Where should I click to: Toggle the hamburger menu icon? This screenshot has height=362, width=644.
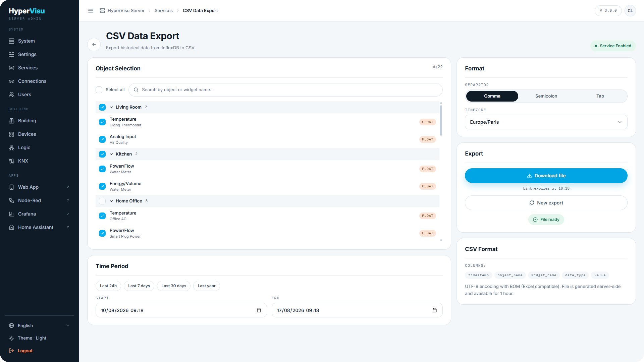[91, 11]
